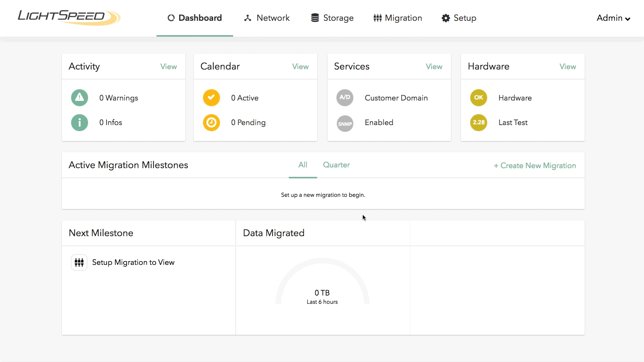Open View link in Activity card
This screenshot has height=362, width=644.
pos(169,67)
